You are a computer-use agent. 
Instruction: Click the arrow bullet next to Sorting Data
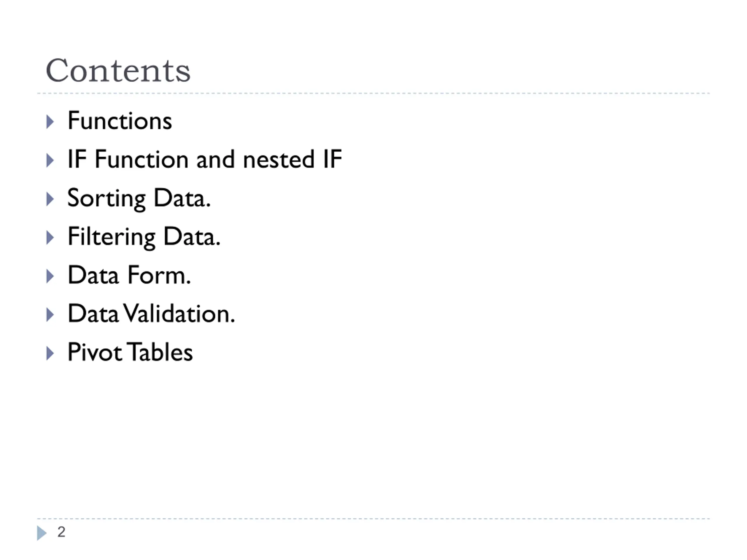tap(50, 199)
